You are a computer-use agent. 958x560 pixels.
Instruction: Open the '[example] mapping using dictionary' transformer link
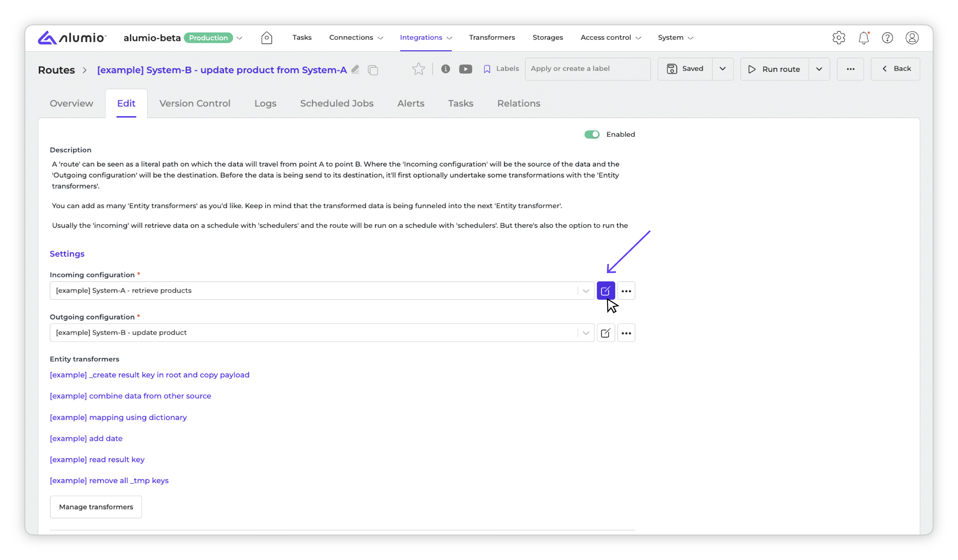(118, 417)
